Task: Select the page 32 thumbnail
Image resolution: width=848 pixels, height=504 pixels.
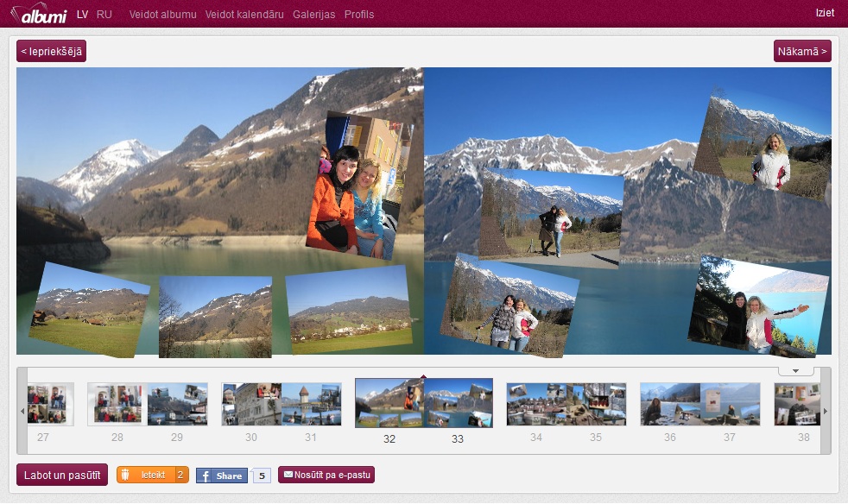Action: [389, 403]
